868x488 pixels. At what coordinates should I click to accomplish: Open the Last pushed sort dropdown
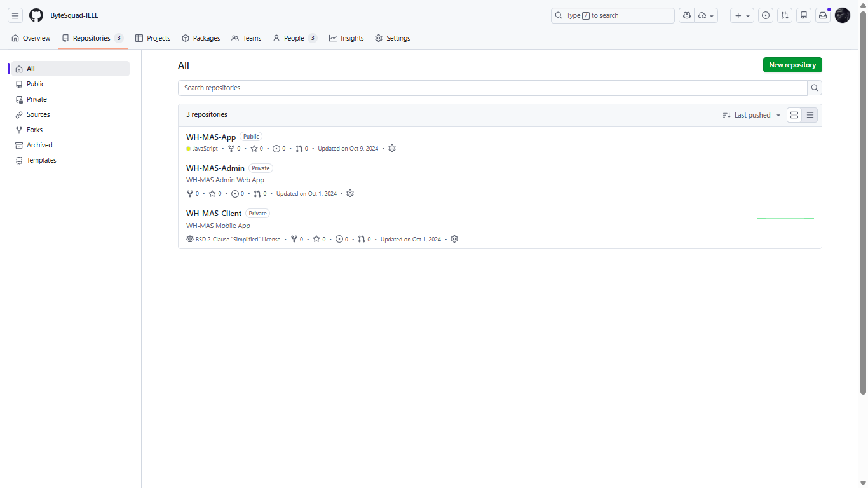(x=752, y=115)
